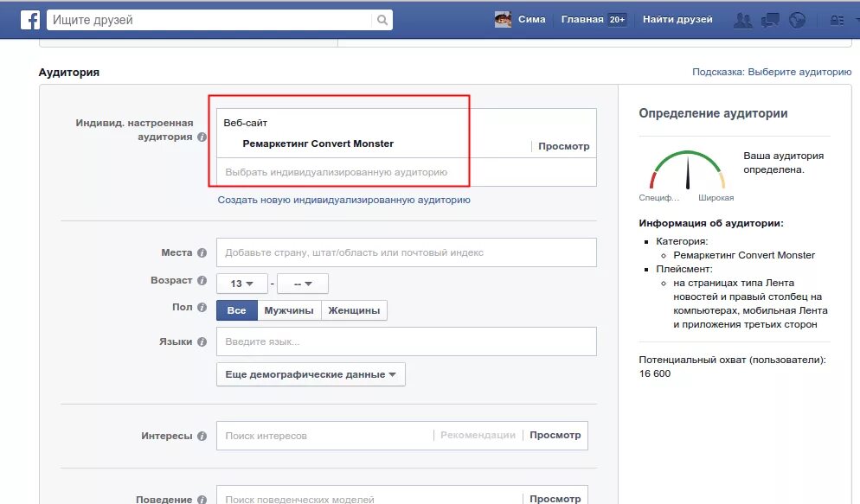
Task: Click Просмотр in custom audience field
Action: pyautogui.click(x=564, y=146)
